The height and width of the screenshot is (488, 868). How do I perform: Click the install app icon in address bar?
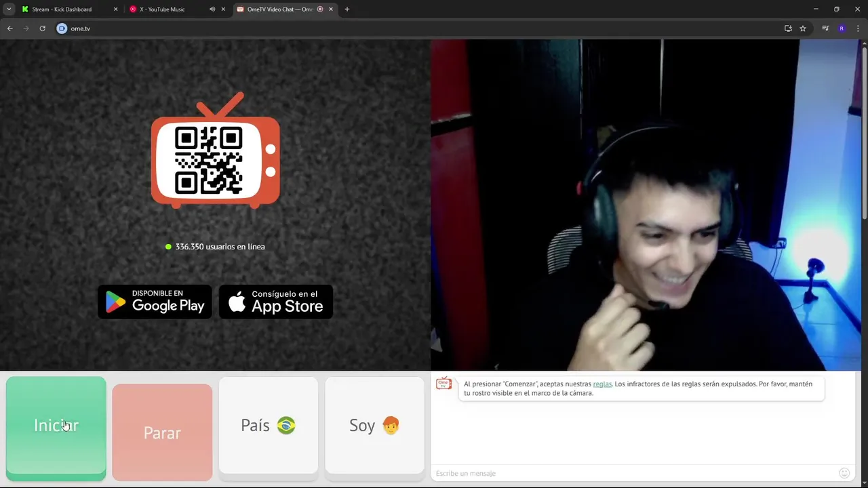click(x=788, y=28)
